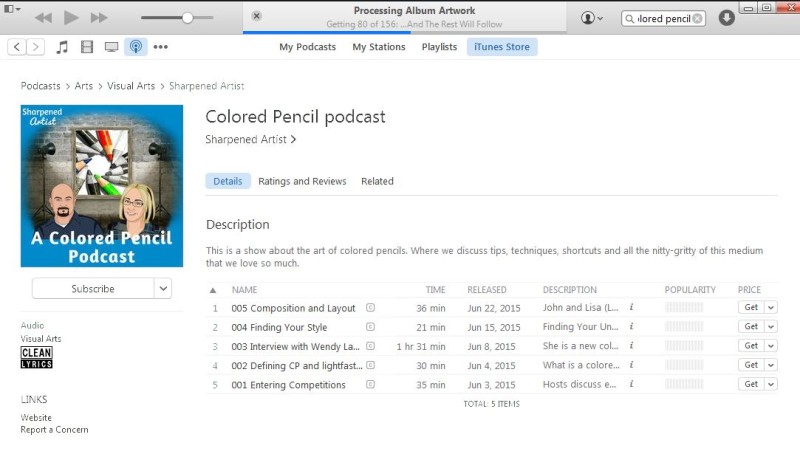
Task: Expand Get options for episode 005
Action: (771, 308)
